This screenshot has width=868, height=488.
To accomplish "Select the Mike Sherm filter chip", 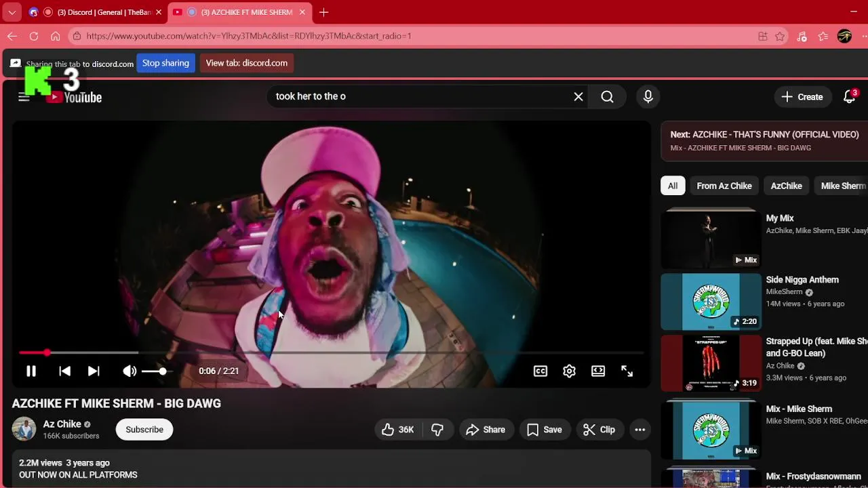I will [x=843, y=186].
